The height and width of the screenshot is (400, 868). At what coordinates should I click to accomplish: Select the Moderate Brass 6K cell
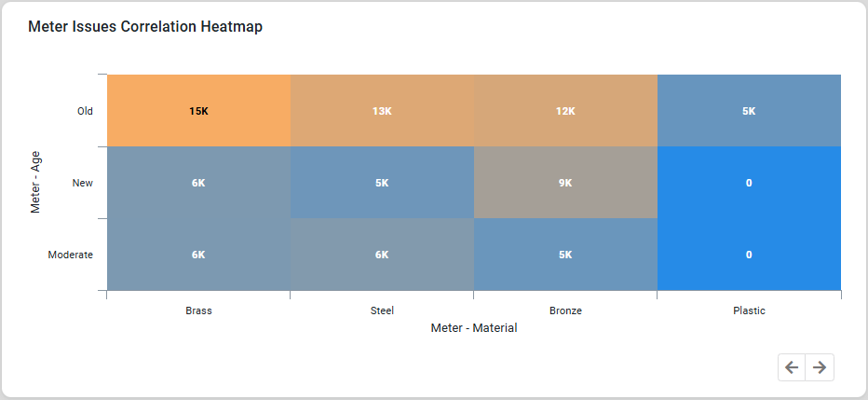198,255
